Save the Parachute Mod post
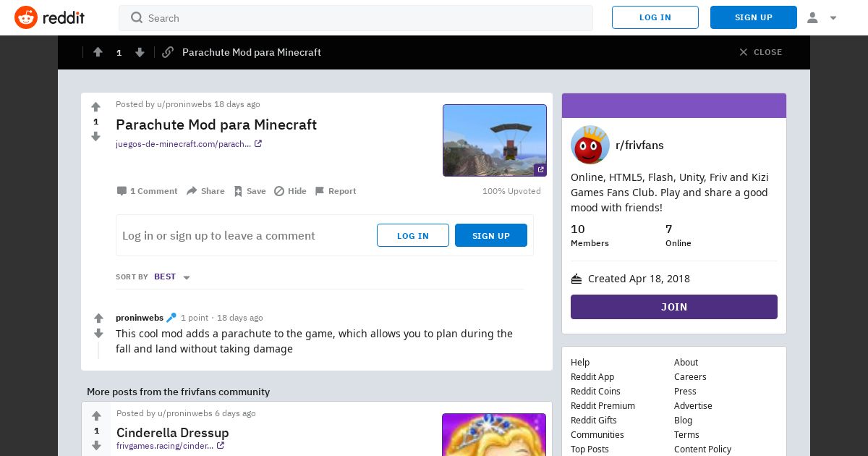This screenshot has height=456, width=868. pos(250,191)
